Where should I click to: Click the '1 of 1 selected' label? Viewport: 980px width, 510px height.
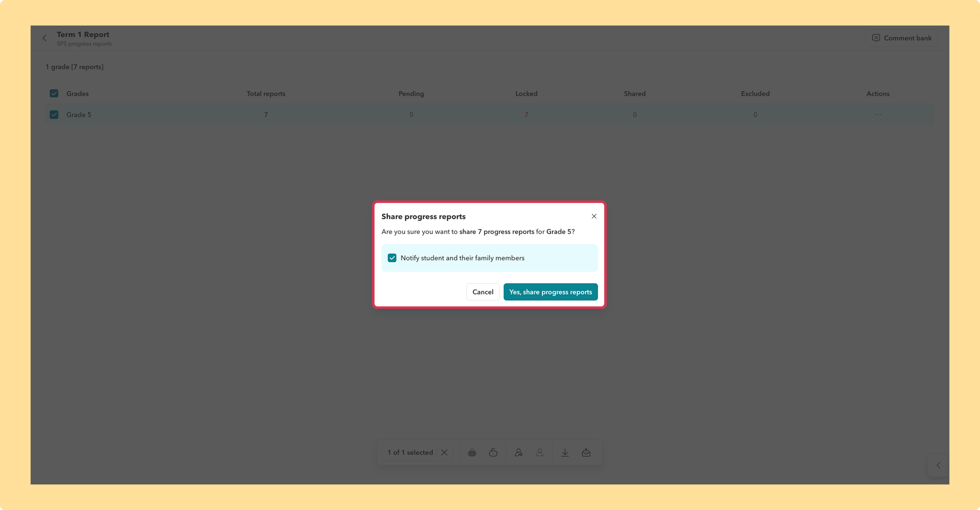point(410,453)
